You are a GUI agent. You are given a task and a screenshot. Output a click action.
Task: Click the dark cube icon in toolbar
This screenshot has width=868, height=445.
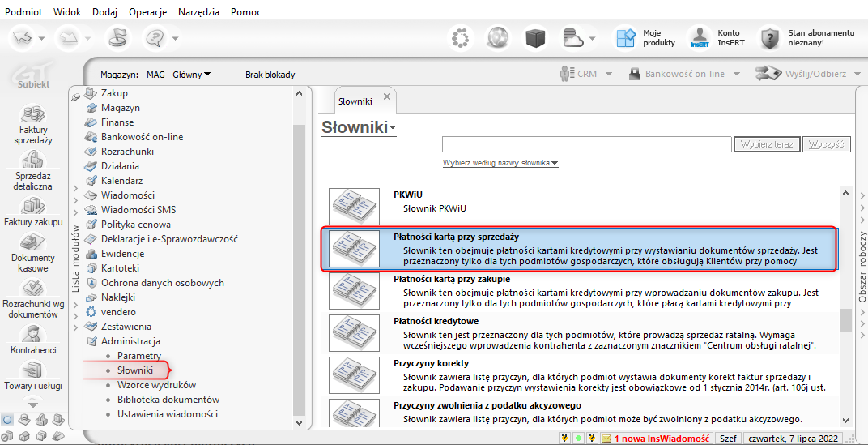click(x=535, y=37)
